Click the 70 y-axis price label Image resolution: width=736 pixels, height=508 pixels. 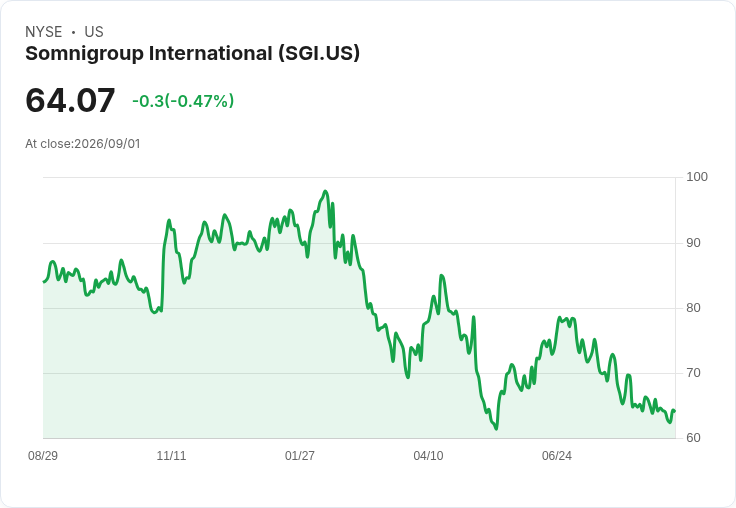(x=693, y=373)
